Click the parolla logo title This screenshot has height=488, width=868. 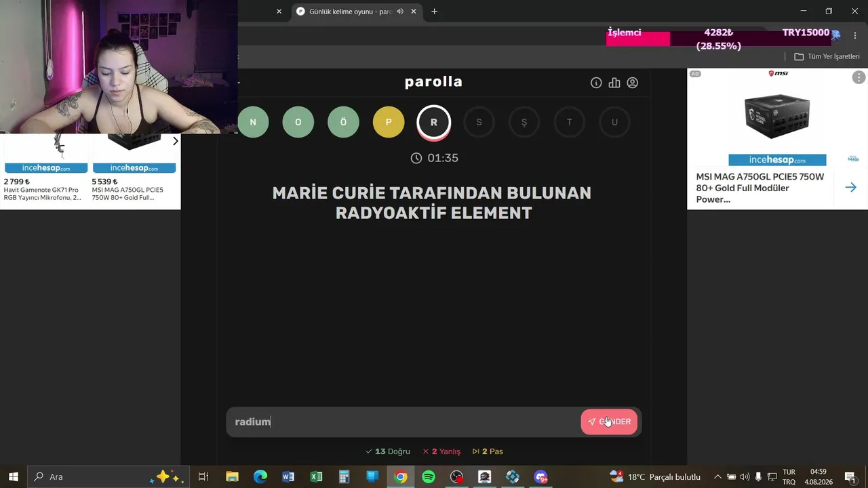point(433,82)
